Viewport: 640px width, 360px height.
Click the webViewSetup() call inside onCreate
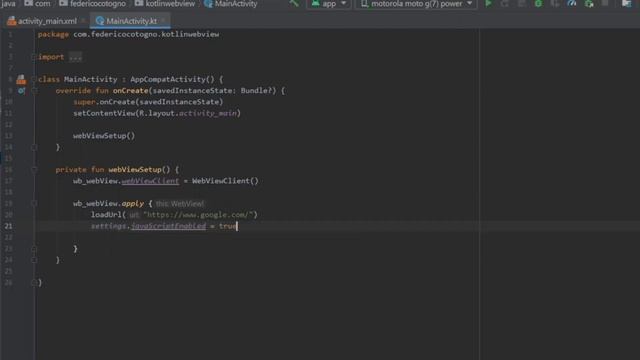tap(104, 136)
